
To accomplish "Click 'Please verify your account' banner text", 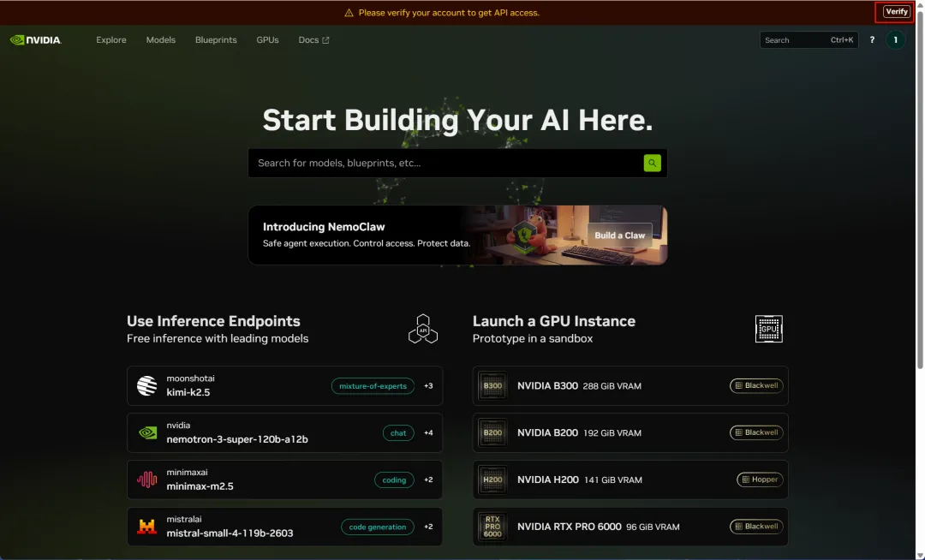I will coord(449,12).
